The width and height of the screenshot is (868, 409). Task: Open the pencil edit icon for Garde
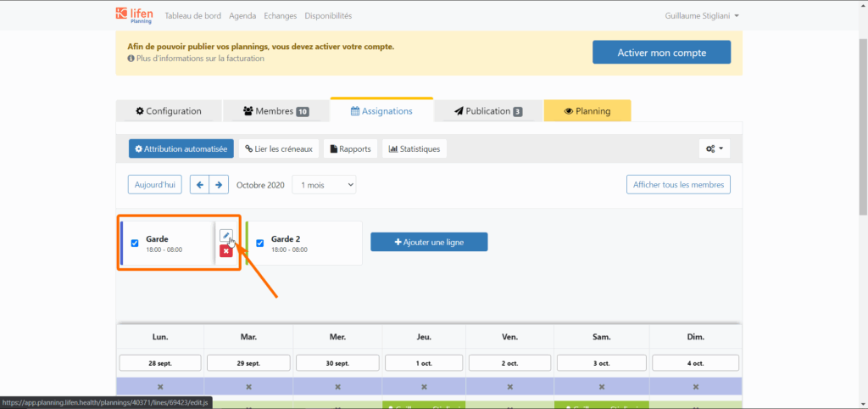[x=225, y=236]
